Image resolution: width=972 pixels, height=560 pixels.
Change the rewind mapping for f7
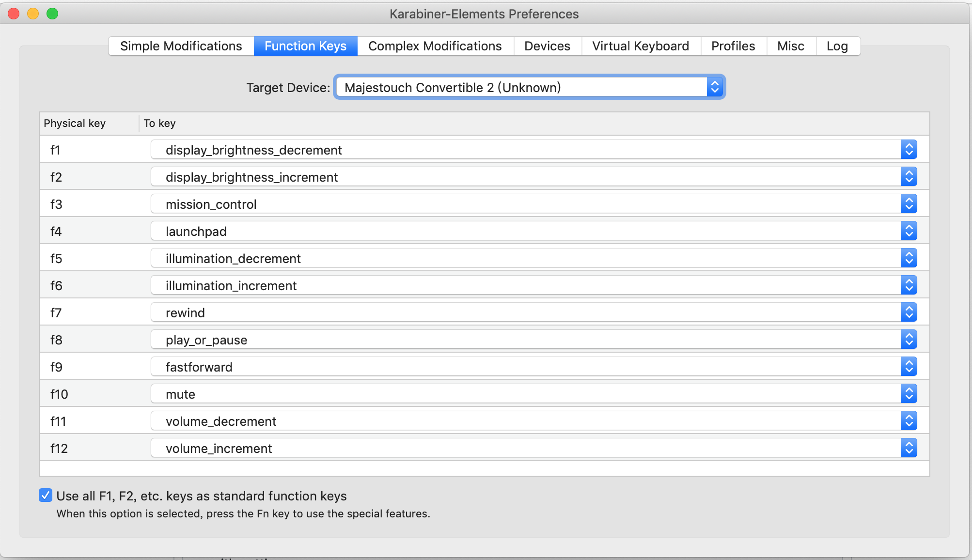pyautogui.click(x=533, y=312)
